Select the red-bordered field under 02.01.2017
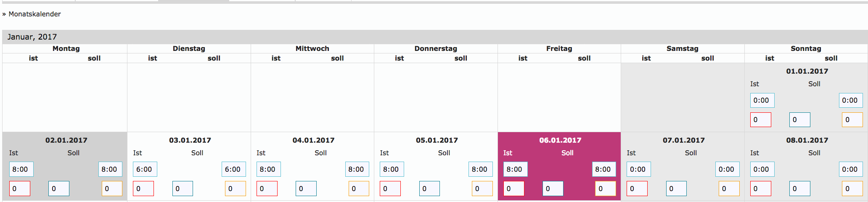Viewport: 868px width, 202px height. (x=19, y=189)
